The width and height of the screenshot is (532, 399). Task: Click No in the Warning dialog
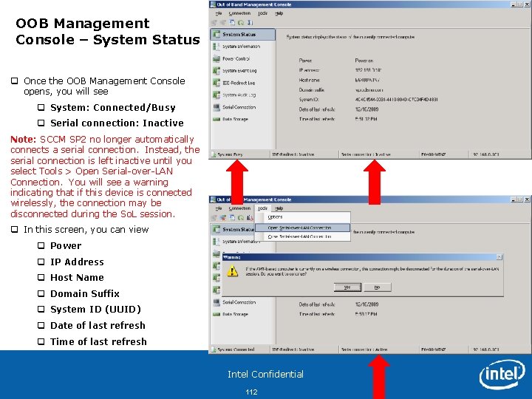(x=378, y=287)
